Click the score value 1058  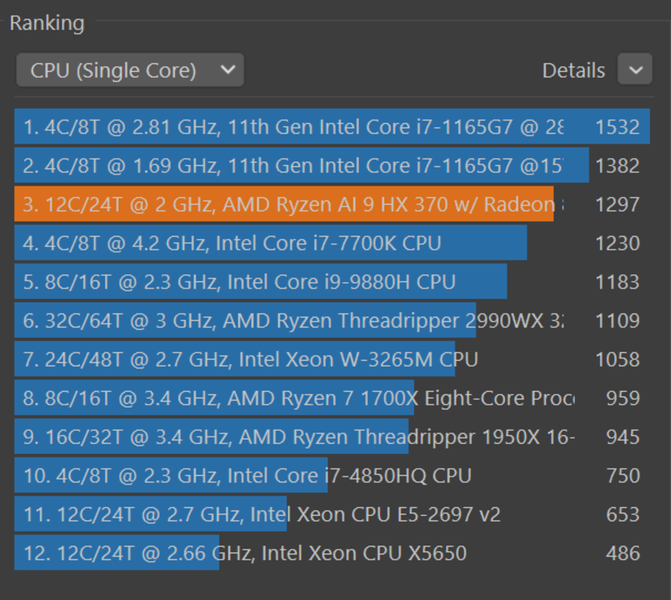click(618, 359)
